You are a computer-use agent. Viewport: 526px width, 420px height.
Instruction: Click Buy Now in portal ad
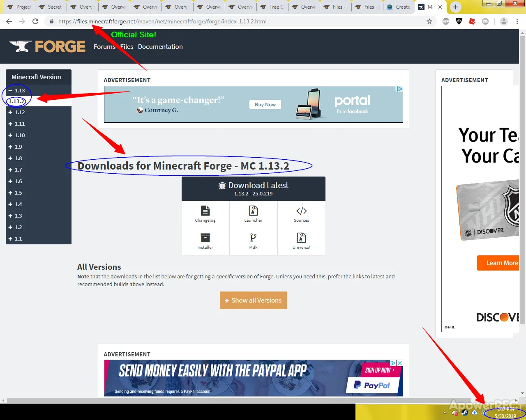[x=265, y=105]
